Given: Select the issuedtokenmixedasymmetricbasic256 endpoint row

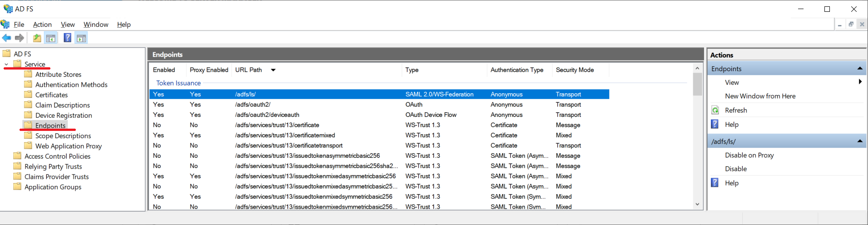Looking at the screenshot, I should 379,176.
